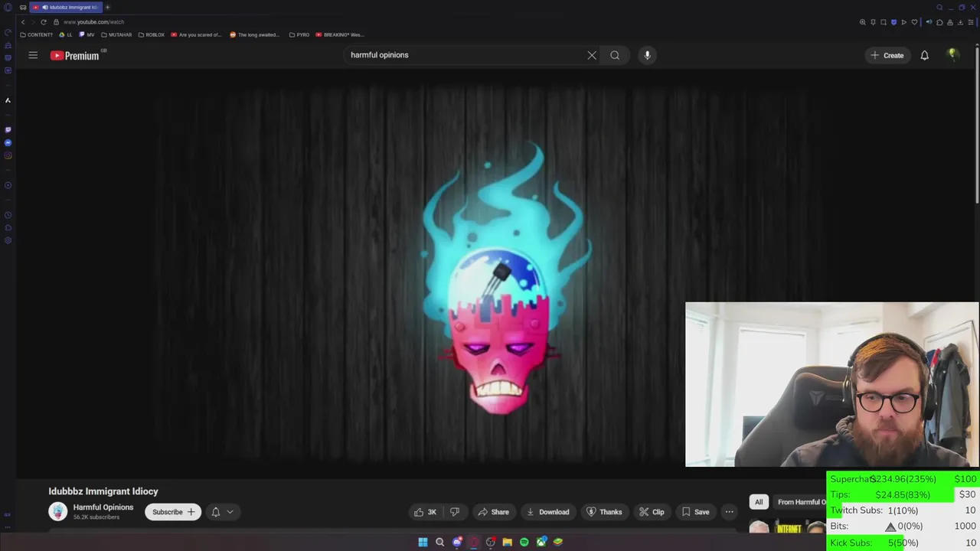
Task: Open the YouTube account avatar menu
Action: pos(952,54)
